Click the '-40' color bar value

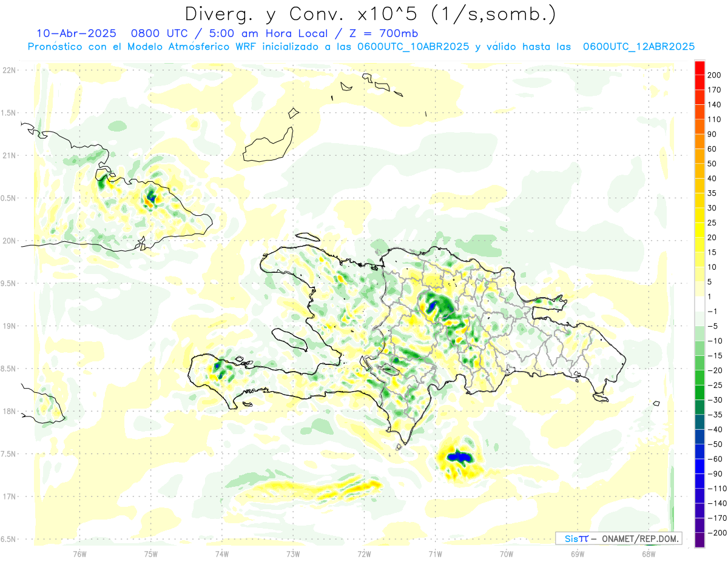click(715, 430)
